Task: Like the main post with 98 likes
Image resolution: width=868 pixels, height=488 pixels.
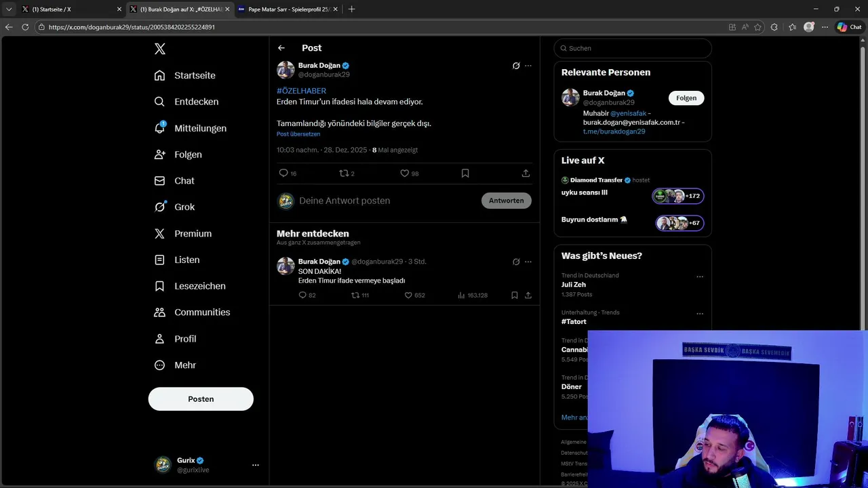Action: [409, 174]
